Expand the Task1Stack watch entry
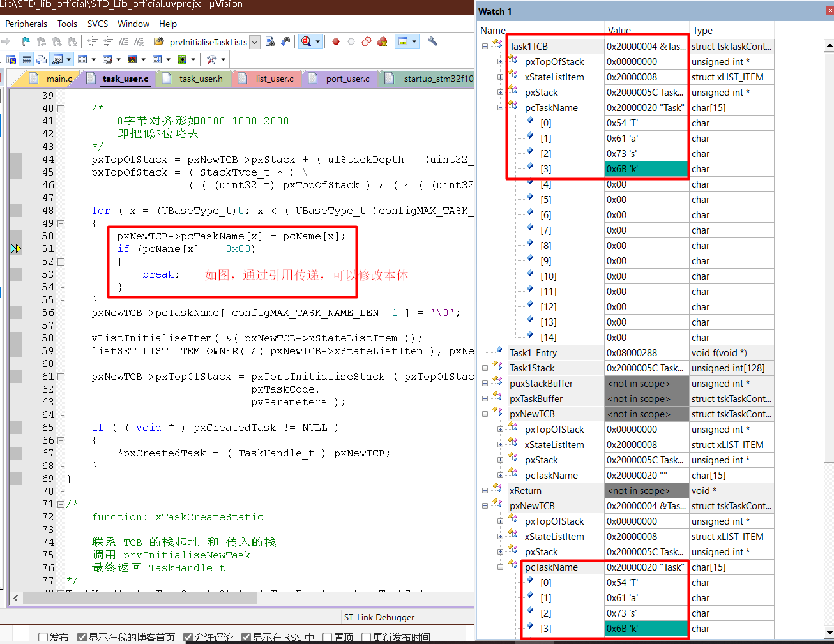This screenshot has width=834, height=644. [485, 368]
